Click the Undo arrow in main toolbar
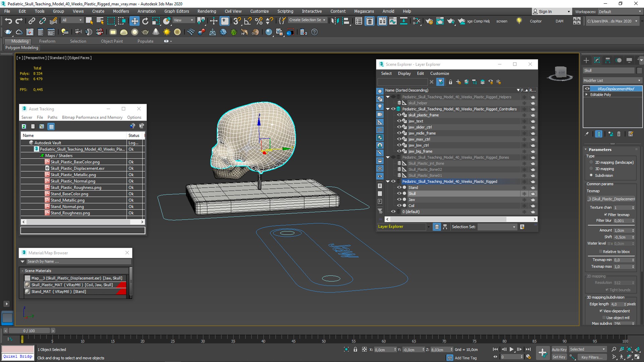This screenshot has height=362, width=644. click(8, 21)
